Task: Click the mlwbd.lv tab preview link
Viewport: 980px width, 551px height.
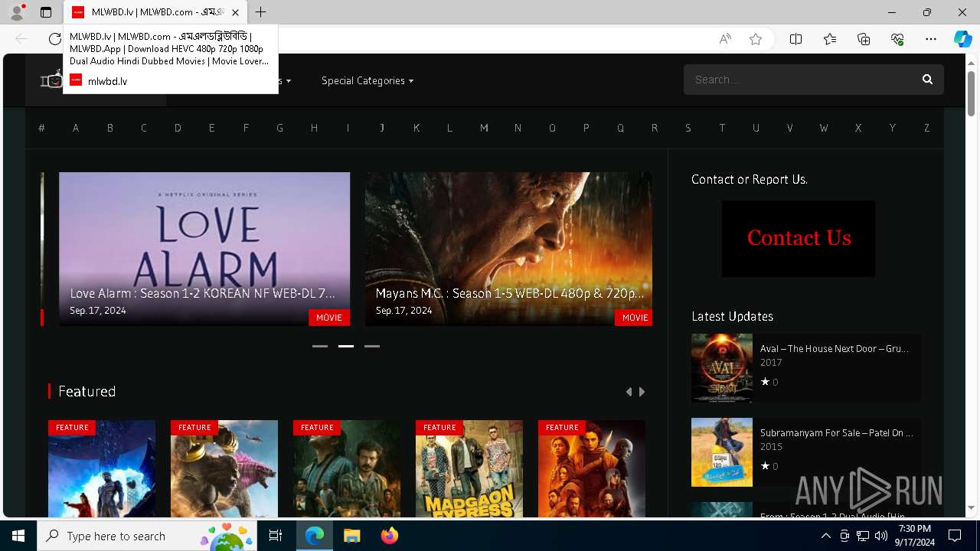Action: (107, 81)
